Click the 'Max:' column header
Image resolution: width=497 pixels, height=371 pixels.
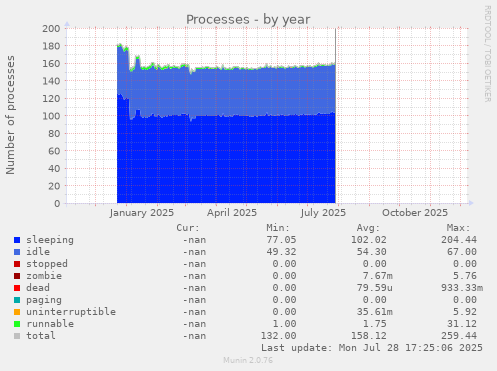458,228
